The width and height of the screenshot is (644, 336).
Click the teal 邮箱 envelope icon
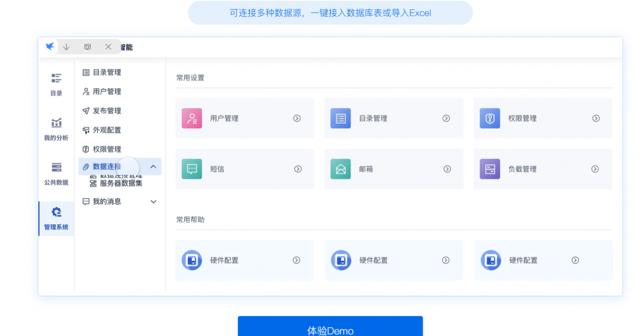coord(341,169)
